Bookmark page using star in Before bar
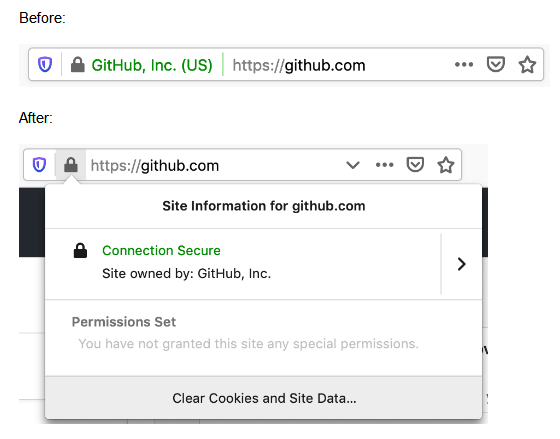Screen dimensions: 560x439 (527, 65)
